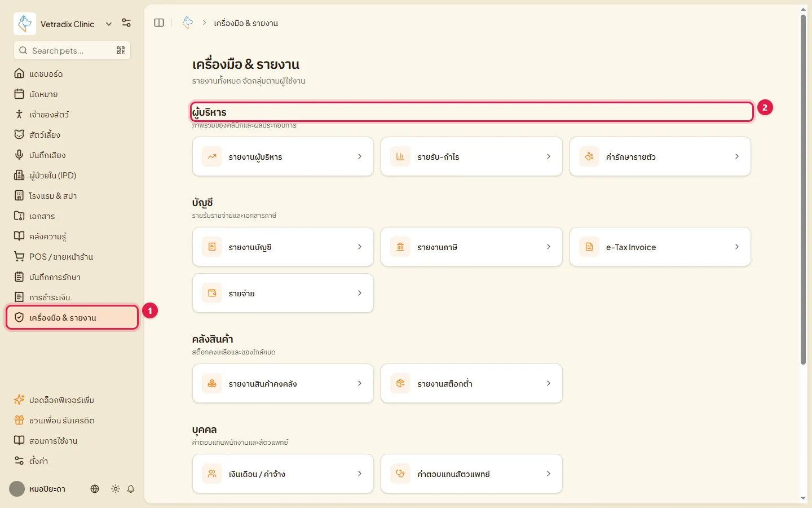Click the แดชบอร์ด home icon
This screenshot has height=508, width=812.
19,73
